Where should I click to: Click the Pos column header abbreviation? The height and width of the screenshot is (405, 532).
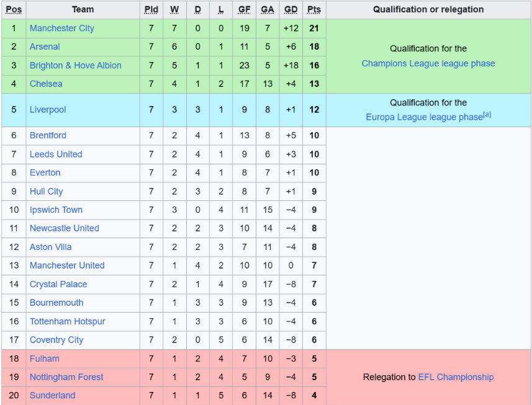point(14,9)
